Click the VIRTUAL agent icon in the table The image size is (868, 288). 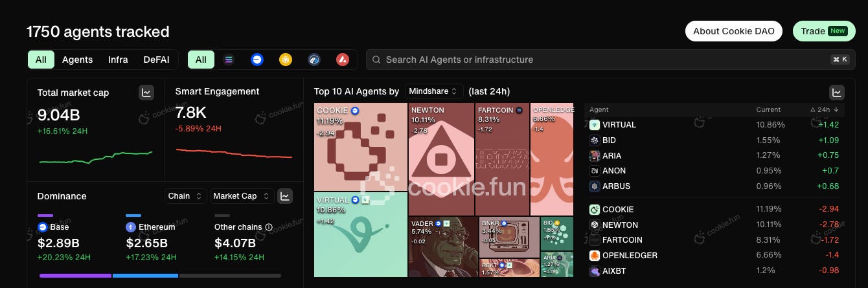[594, 124]
